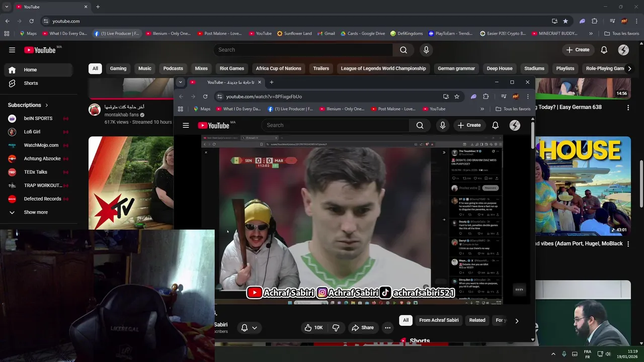Share the Achraf Sabiri video

[362, 328]
